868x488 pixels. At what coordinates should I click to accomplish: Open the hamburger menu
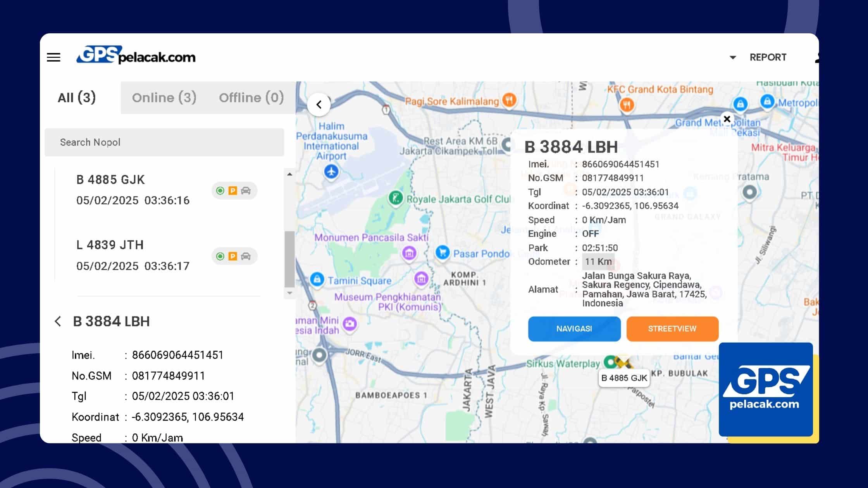coord(53,57)
